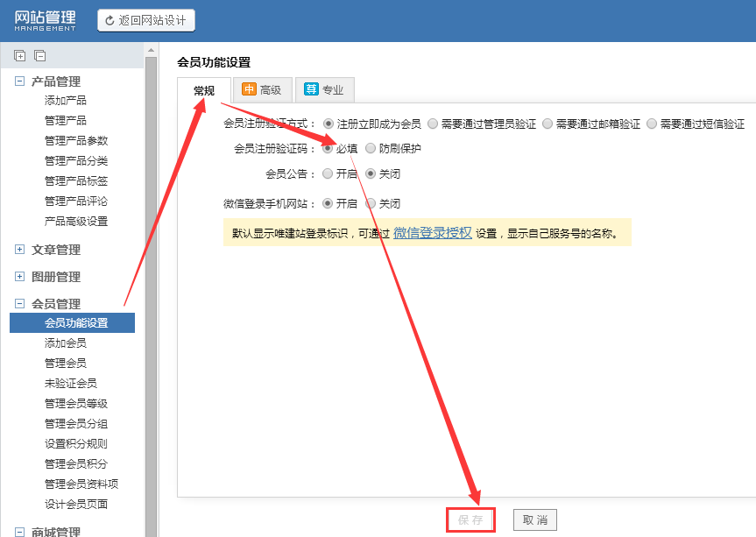
Task: Click the 产品管理 section label
Action: point(56,81)
